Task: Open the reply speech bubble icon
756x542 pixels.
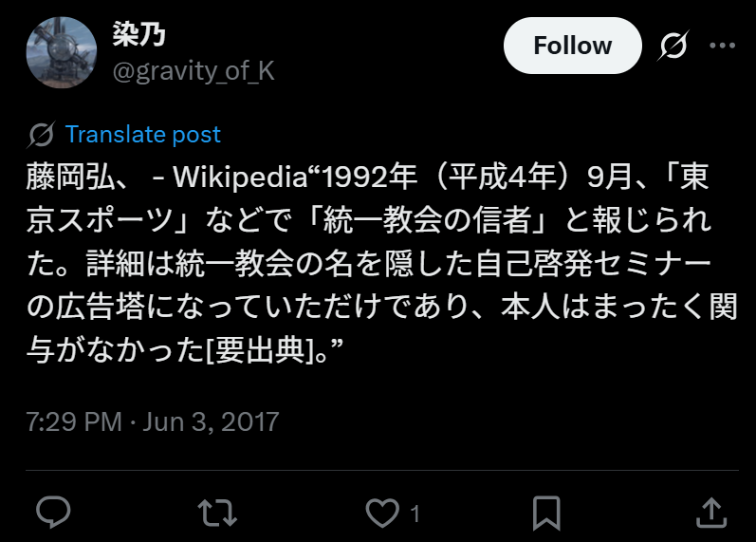Action: click(x=53, y=513)
